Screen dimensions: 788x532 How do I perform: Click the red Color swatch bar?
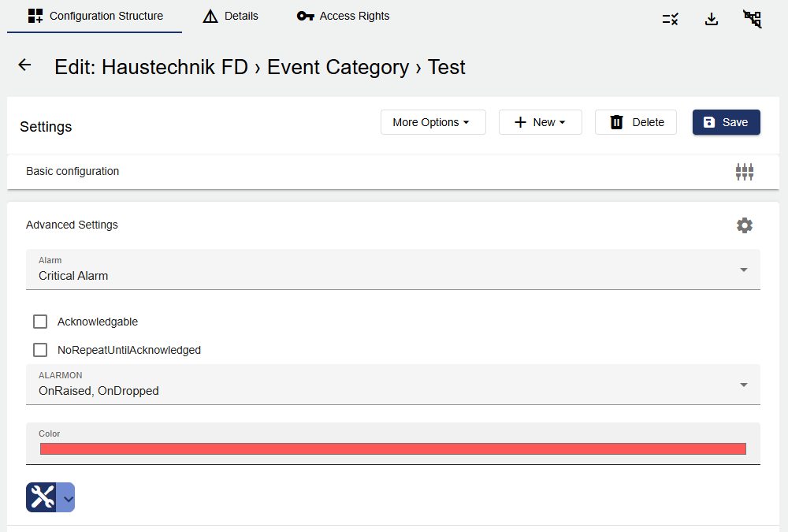pyautogui.click(x=392, y=448)
